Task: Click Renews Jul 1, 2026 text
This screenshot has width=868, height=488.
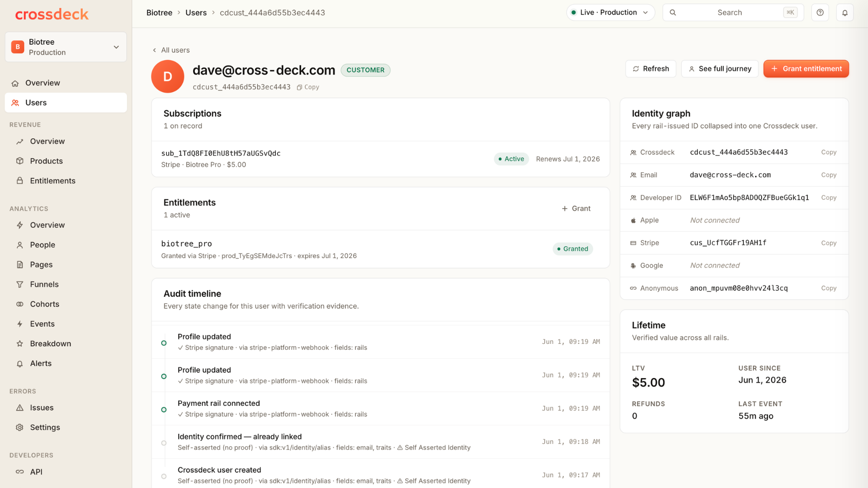Action: coord(568,159)
